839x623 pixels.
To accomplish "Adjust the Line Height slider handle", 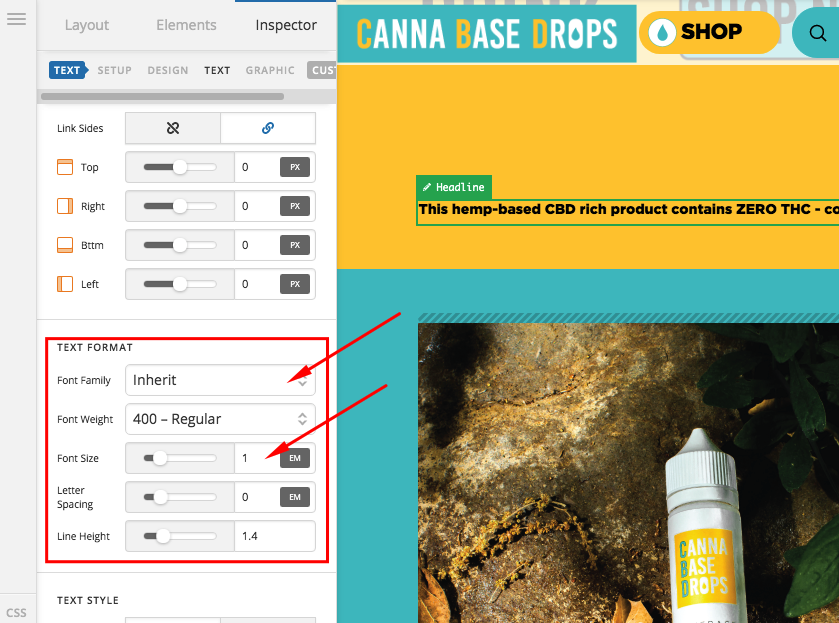I will [163, 536].
